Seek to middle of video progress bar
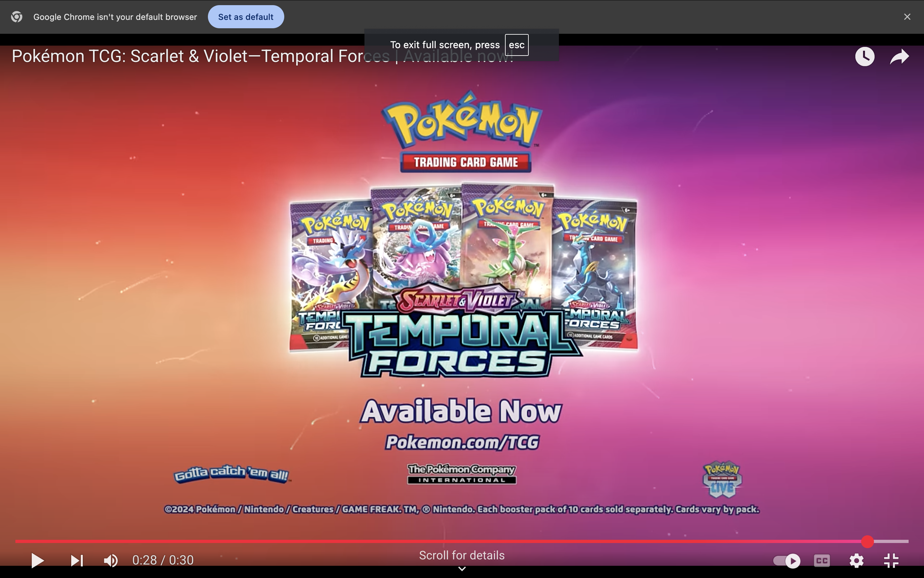 tap(462, 541)
